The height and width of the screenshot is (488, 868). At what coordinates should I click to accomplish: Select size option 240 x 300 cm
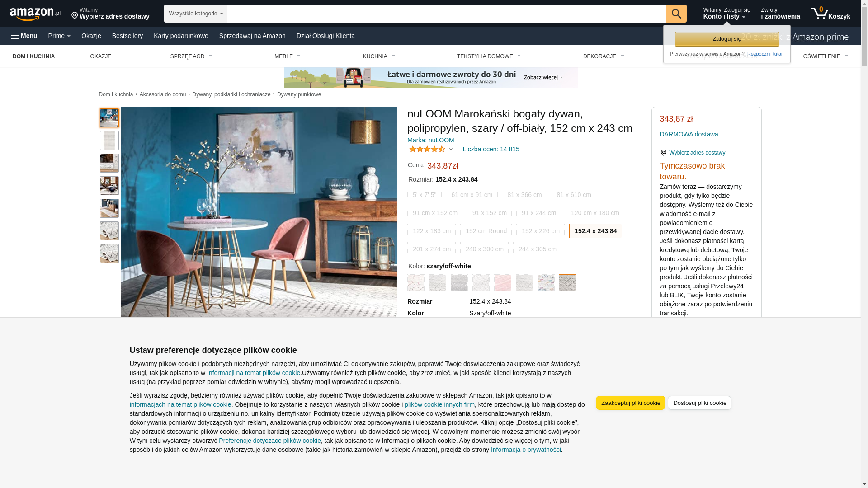coord(484,249)
